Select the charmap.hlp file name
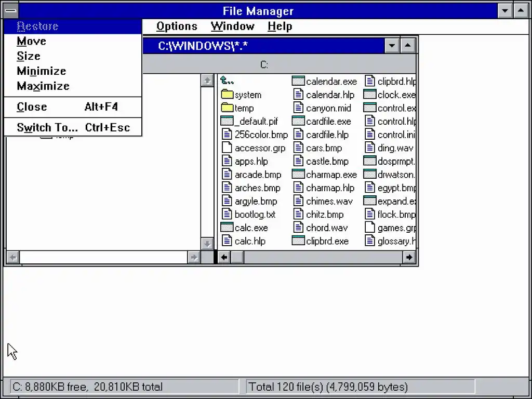The image size is (532, 399). point(330,188)
